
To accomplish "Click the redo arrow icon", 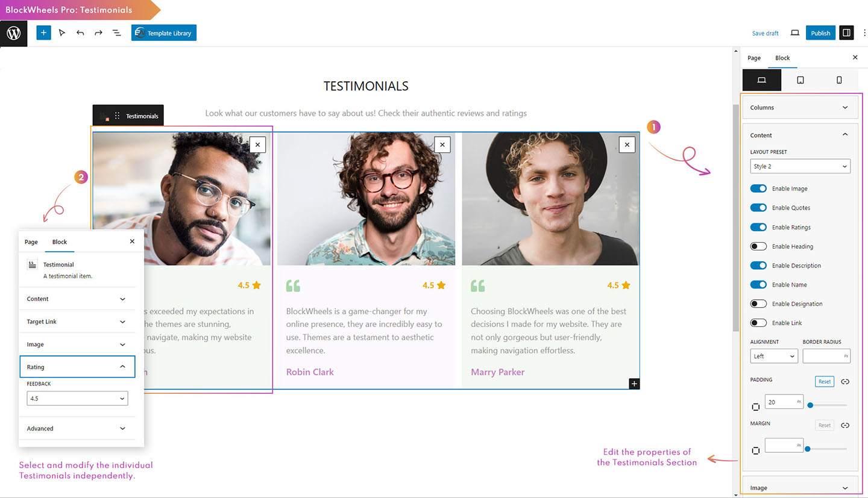I will (98, 33).
